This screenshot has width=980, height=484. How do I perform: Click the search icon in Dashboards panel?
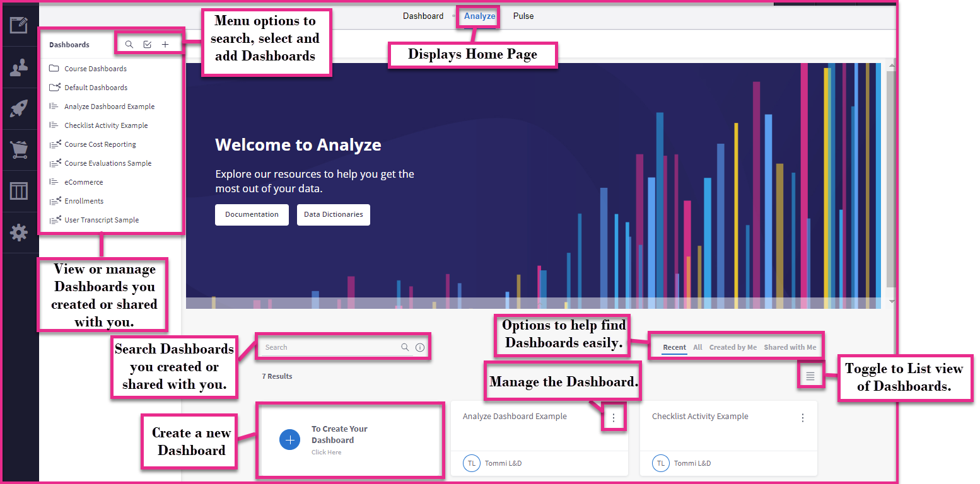pyautogui.click(x=129, y=45)
